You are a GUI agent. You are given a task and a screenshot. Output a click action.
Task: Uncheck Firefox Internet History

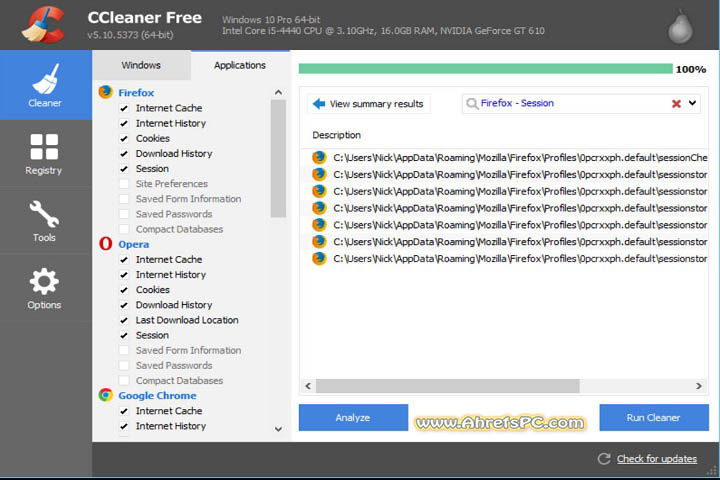(x=124, y=124)
